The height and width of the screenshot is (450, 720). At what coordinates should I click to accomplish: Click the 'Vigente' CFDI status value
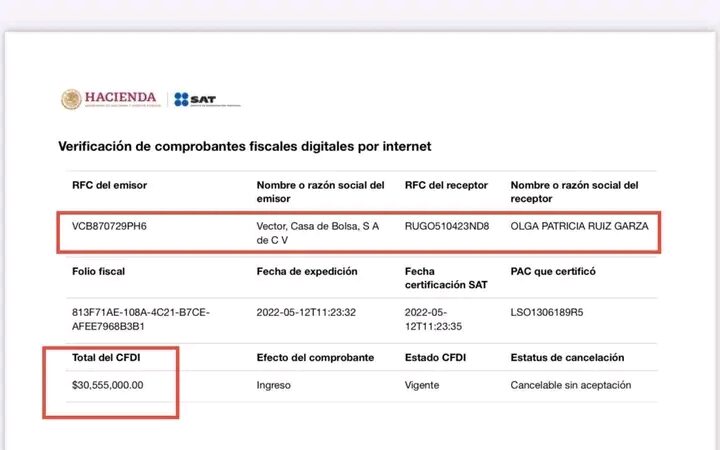click(423, 384)
